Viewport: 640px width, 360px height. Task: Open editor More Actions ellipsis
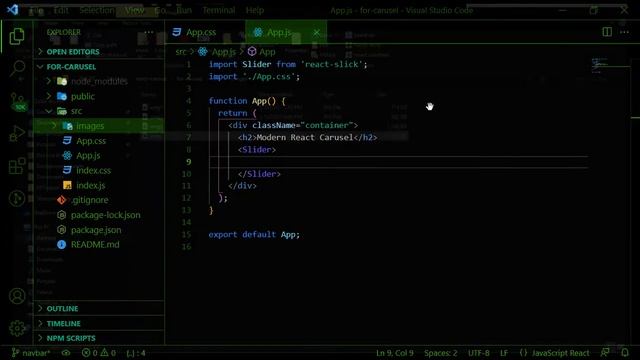624,32
